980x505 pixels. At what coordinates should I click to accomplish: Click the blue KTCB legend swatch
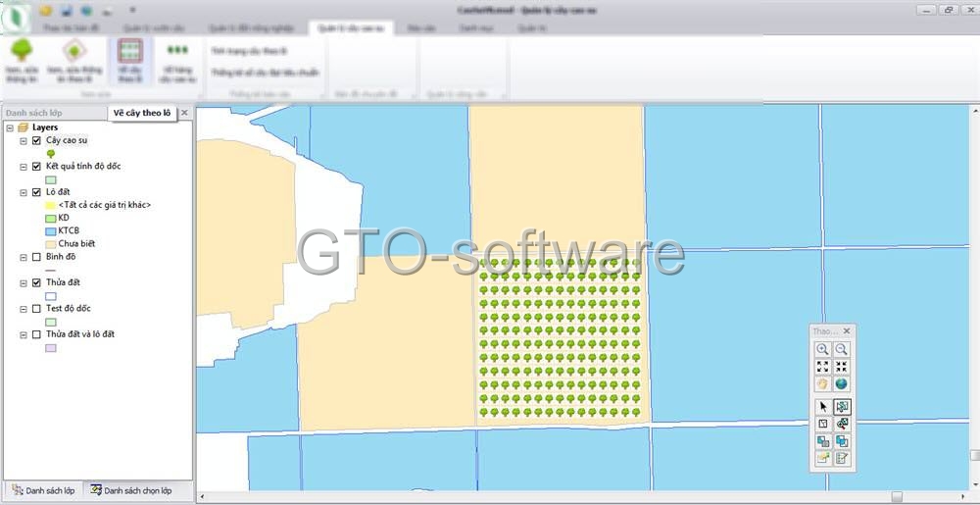pos(51,231)
